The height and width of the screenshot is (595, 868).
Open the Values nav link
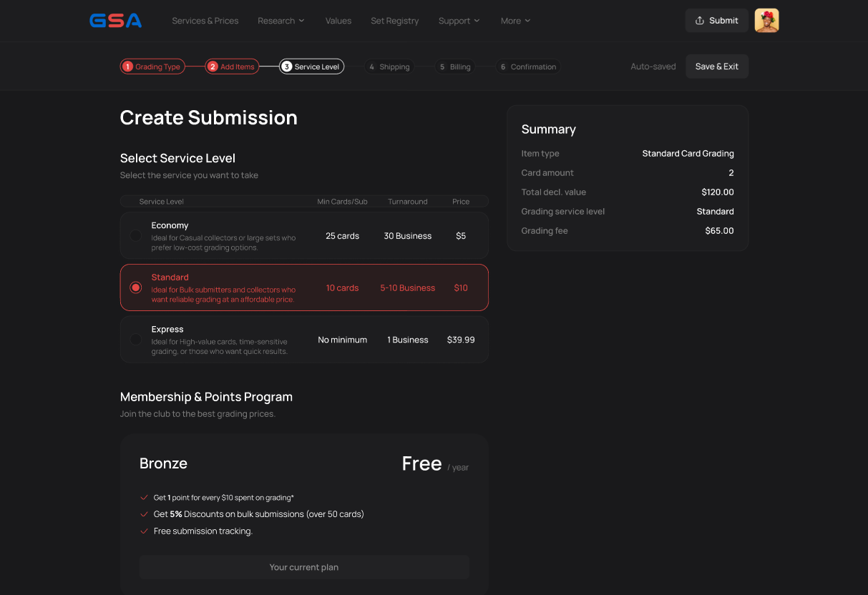[338, 21]
